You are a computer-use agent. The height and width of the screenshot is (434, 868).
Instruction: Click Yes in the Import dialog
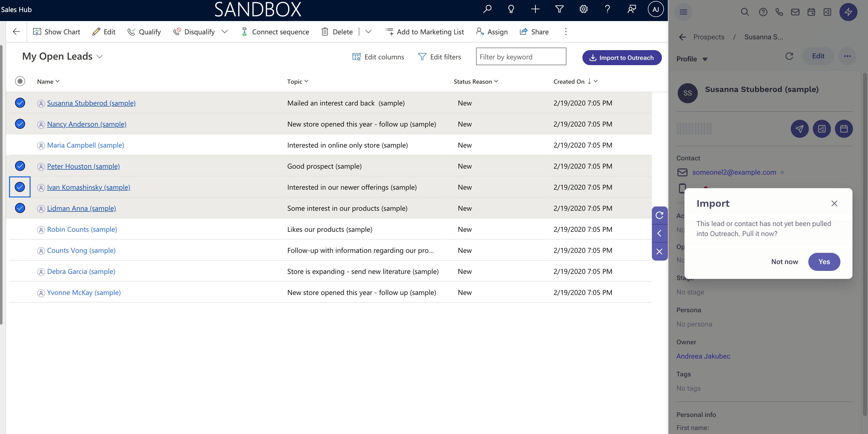coord(824,262)
